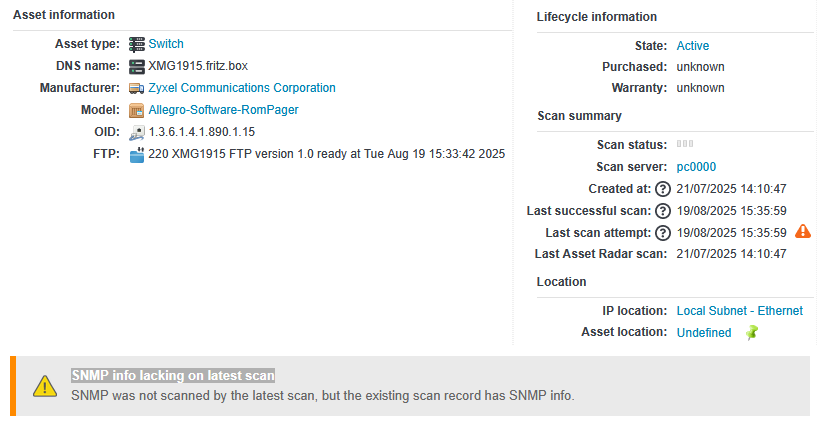Open the pc0000 scan server link
Screen dimensions: 821x424
[x=696, y=167]
